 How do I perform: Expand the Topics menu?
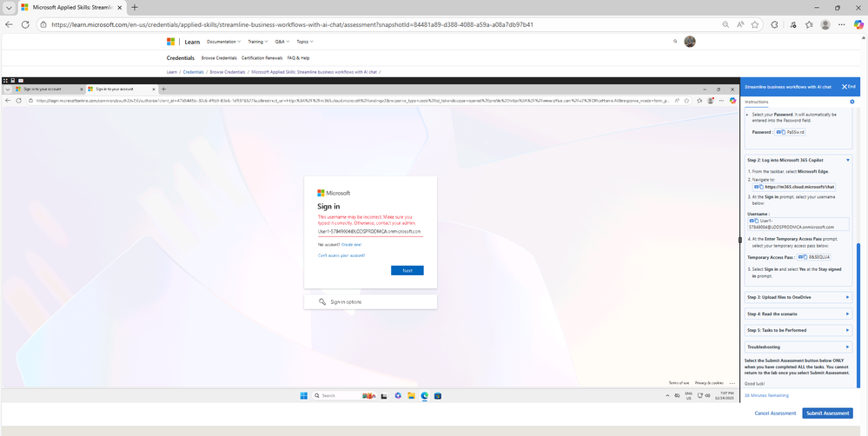(x=304, y=42)
